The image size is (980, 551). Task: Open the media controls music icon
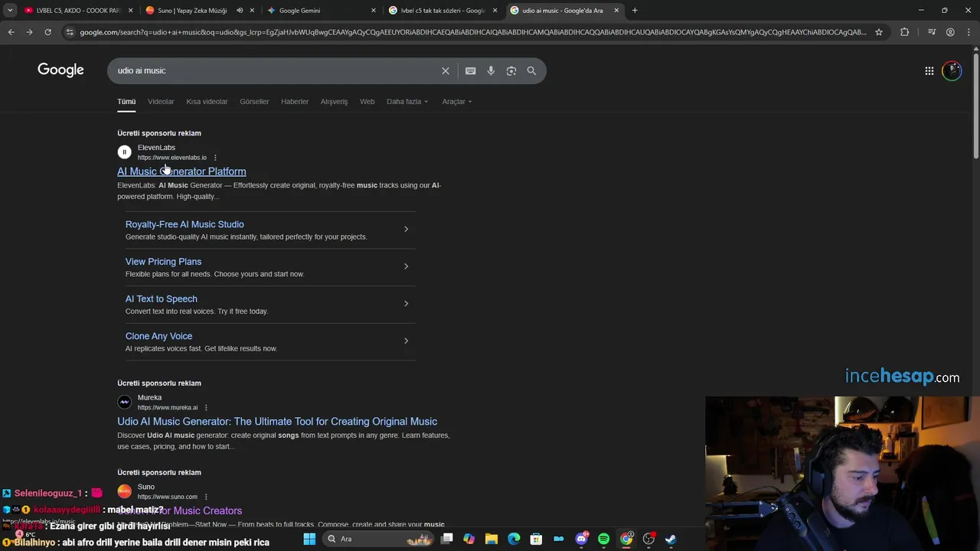(x=932, y=32)
